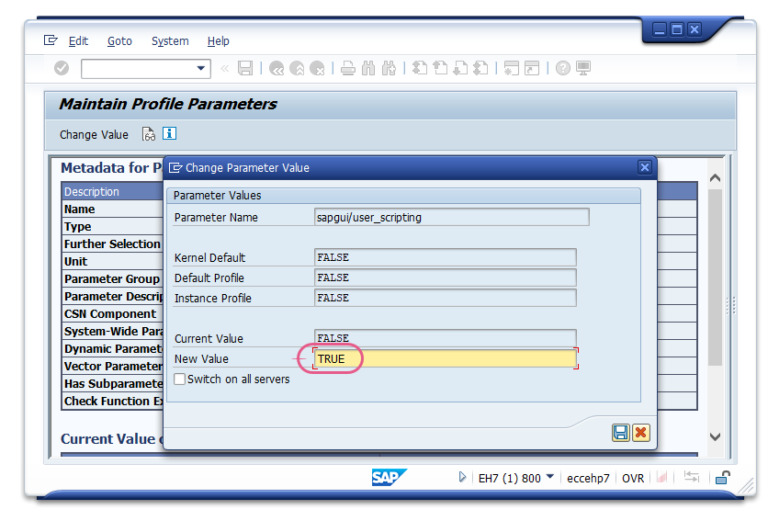
Task: Click the Exit icon in the toolbar
Action: click(x=297, y=68)
